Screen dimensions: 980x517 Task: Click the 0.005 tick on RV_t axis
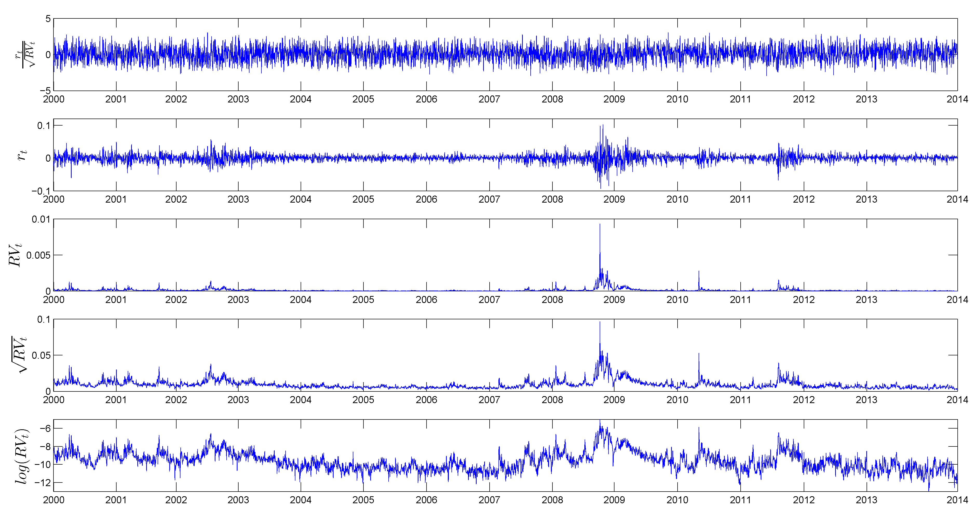coord(38,255)
